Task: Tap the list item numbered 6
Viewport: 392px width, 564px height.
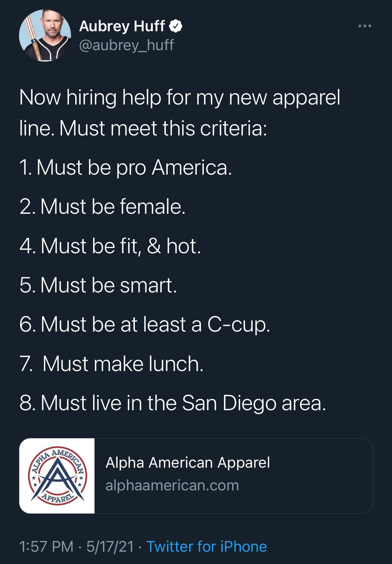Action: tap(145, 324)
